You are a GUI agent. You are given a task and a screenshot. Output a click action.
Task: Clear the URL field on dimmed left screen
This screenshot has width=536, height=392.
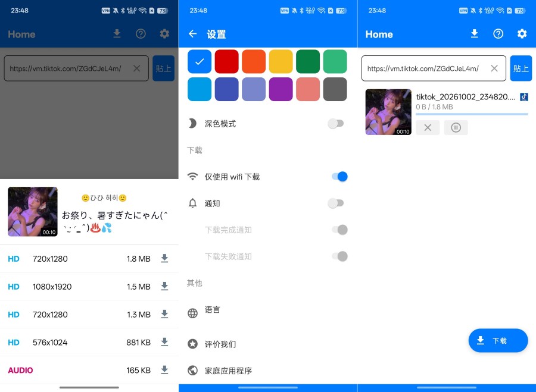tap(137, 68)
